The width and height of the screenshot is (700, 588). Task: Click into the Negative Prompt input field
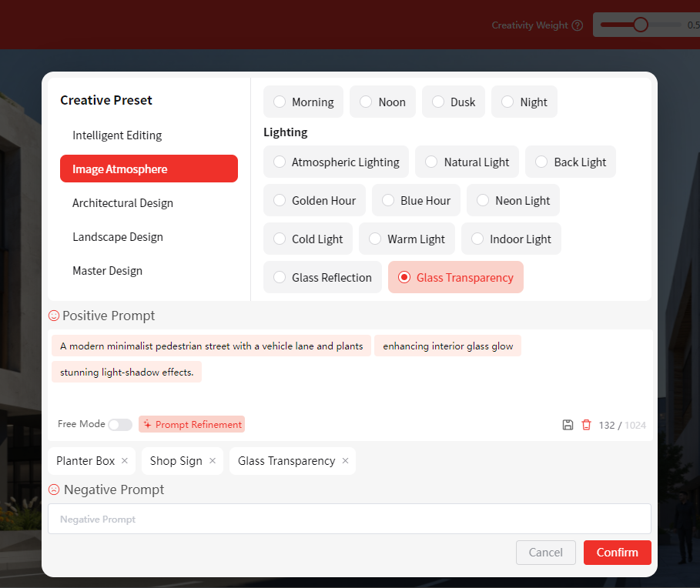pos(349,520)
